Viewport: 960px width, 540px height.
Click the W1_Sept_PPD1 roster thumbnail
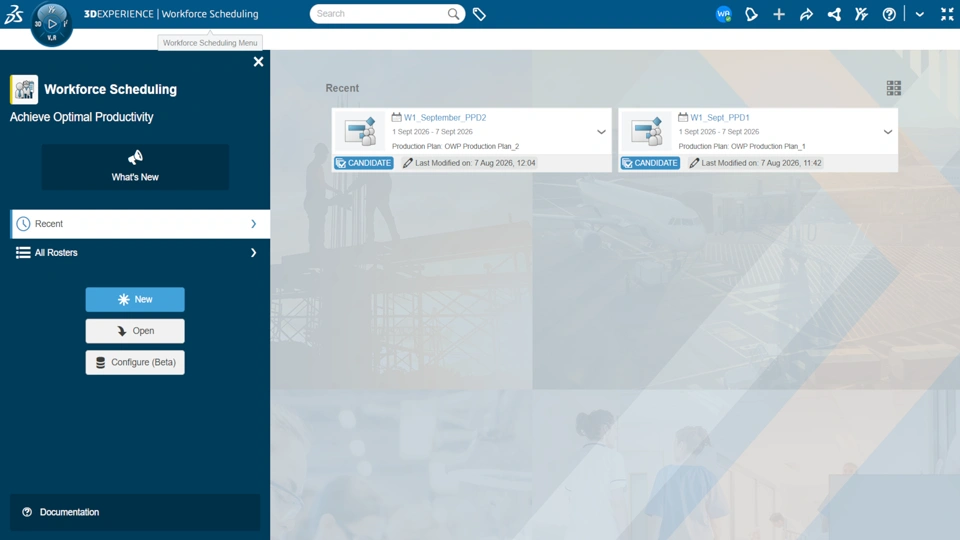tap(647, 131)
